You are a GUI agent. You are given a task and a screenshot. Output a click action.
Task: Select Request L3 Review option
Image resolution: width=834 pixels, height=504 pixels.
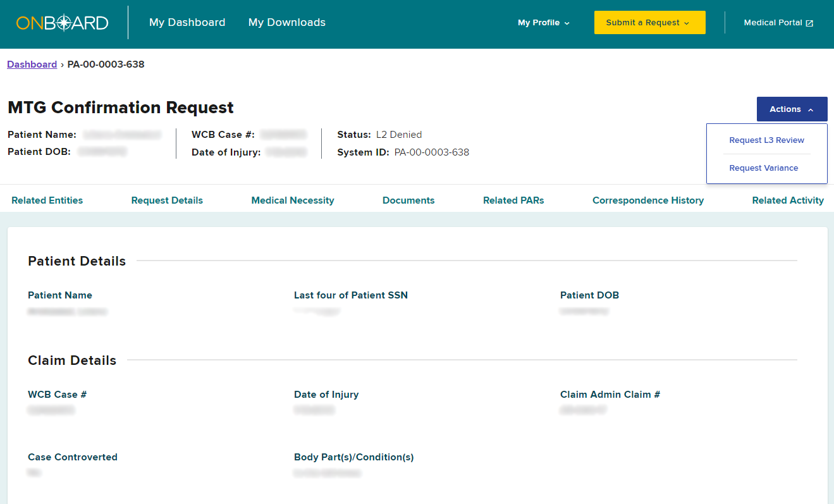pyautogui.click(x=766, y=140)
